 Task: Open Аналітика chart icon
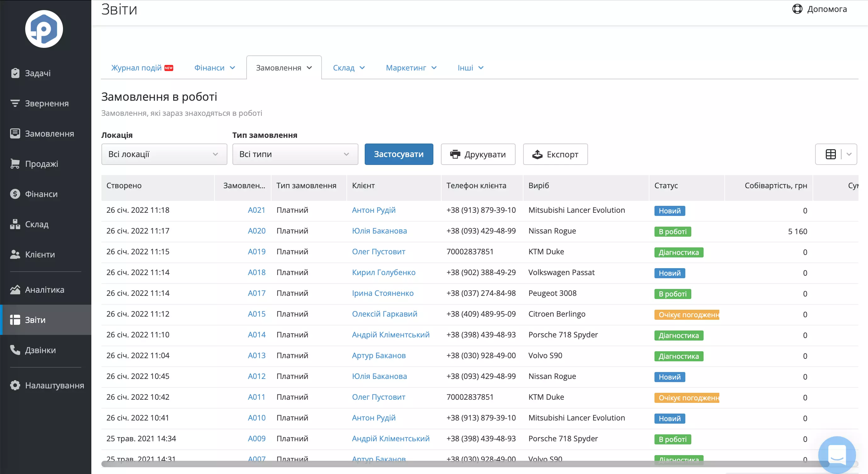pos(15,290)
